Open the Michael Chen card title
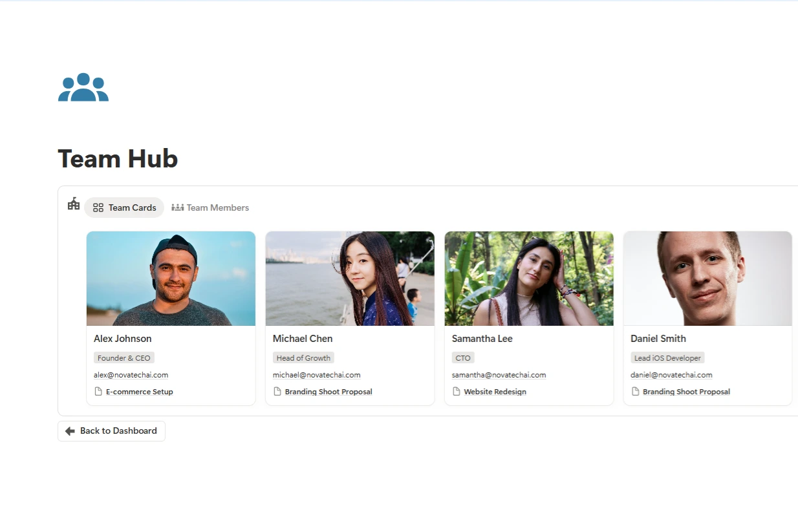The width and height of the screenshot is (798, 532). click(x=303, y=339)
